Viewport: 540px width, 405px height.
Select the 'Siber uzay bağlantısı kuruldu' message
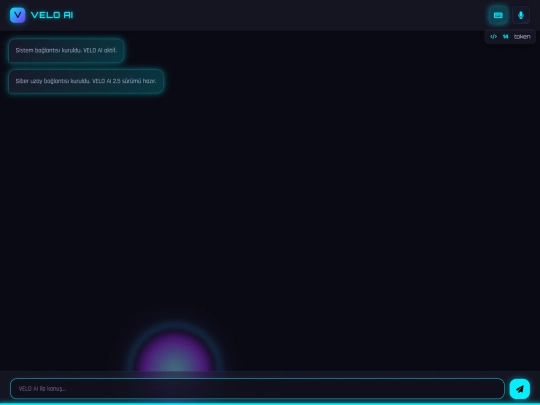pos(86,81)
